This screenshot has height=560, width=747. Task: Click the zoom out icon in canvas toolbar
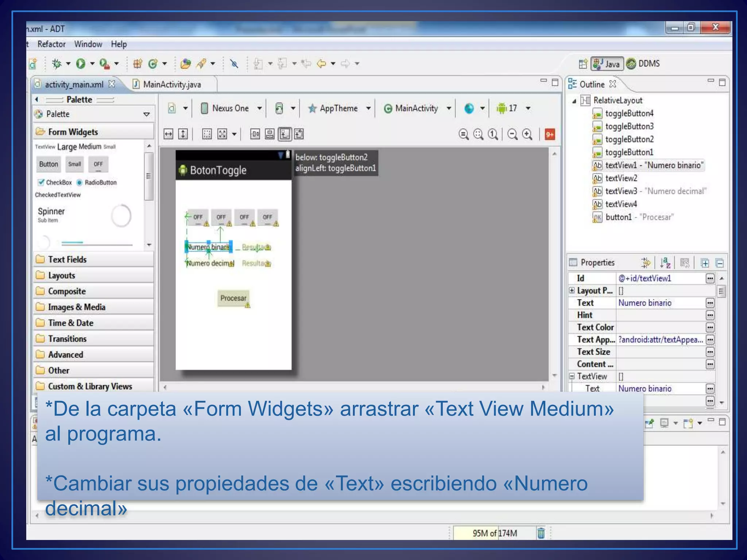coord(512,135)
